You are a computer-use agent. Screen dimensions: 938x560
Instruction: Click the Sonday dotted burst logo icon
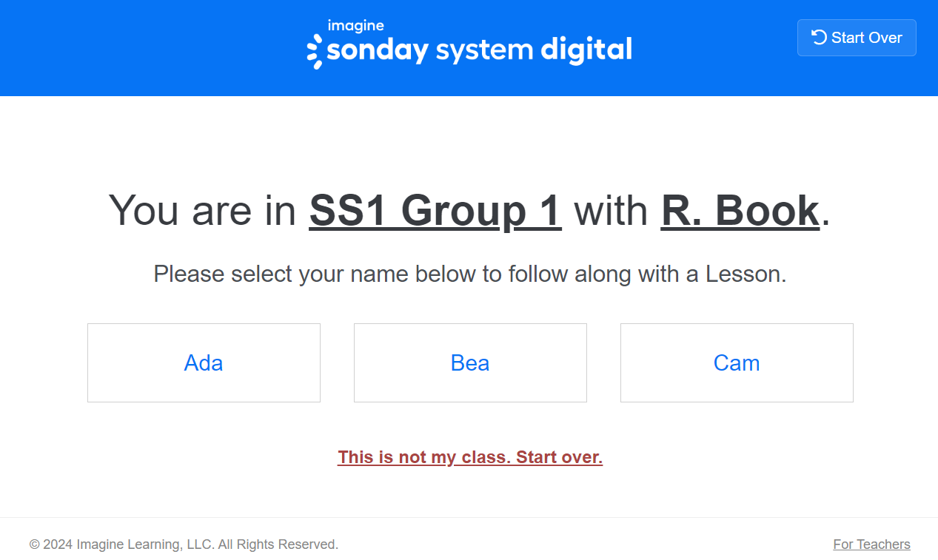(315, 51)
